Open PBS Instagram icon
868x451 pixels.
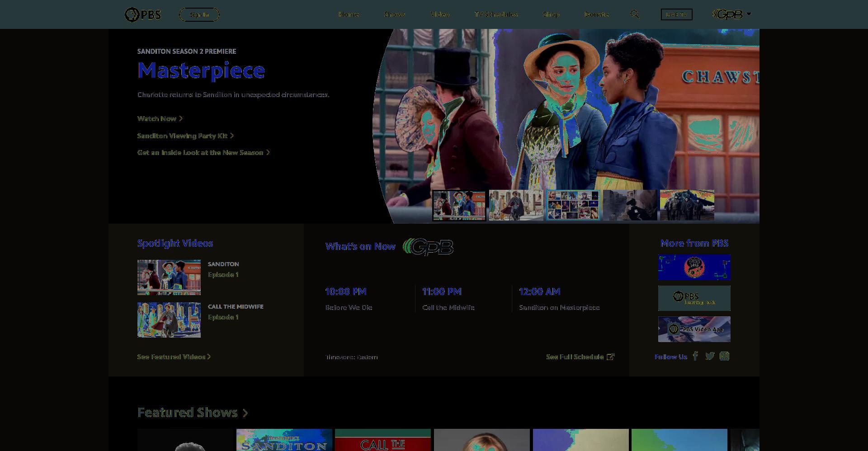(724, 356)
